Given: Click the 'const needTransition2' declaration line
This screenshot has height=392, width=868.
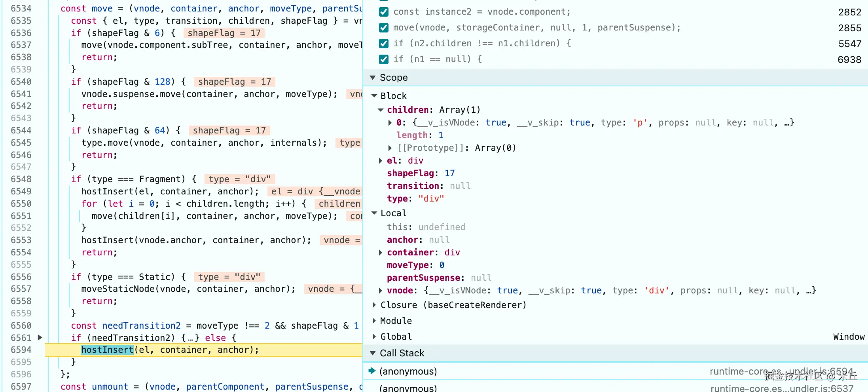Looking at the screenshot, I should click(215, 325).
